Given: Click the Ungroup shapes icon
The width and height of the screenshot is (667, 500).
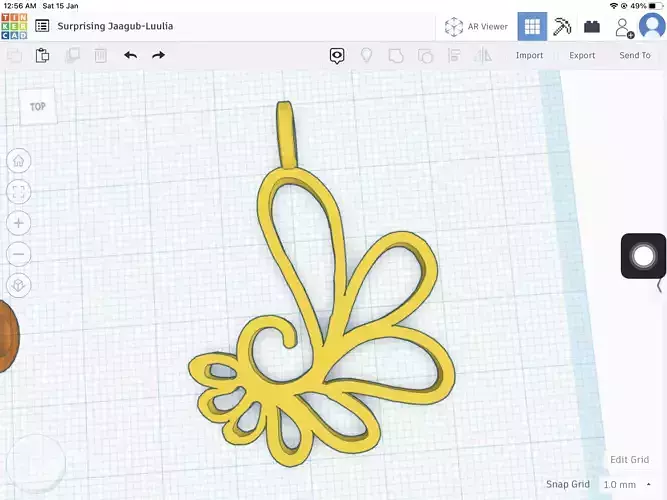Looking at the screenshot, I should [x=425, y=56].
